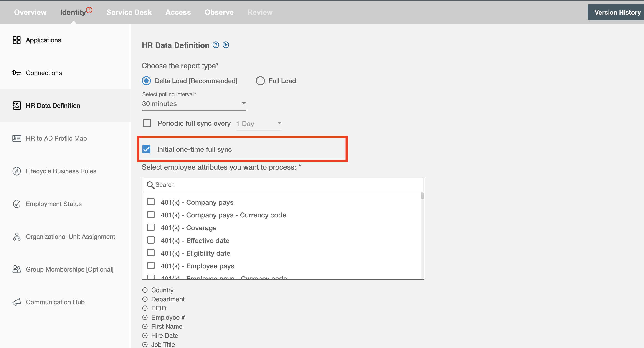The width and height of the screenshot is (644, 348).
Task: Remove the Department attribute
Action: [145, 299]
